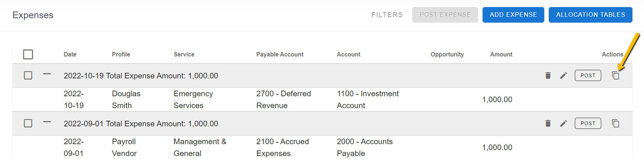Image resolution: width=644 pixels, height=159 pixels.
Task: Check the 2022-10-19 expense row checkbox
Action: coord(28,75)
